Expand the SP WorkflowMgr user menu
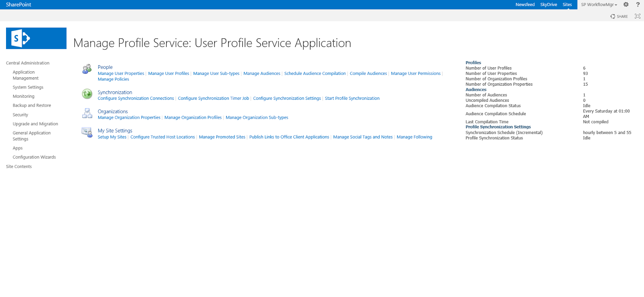Viewport: 644px width, 297px height. [x=599, y=5]
